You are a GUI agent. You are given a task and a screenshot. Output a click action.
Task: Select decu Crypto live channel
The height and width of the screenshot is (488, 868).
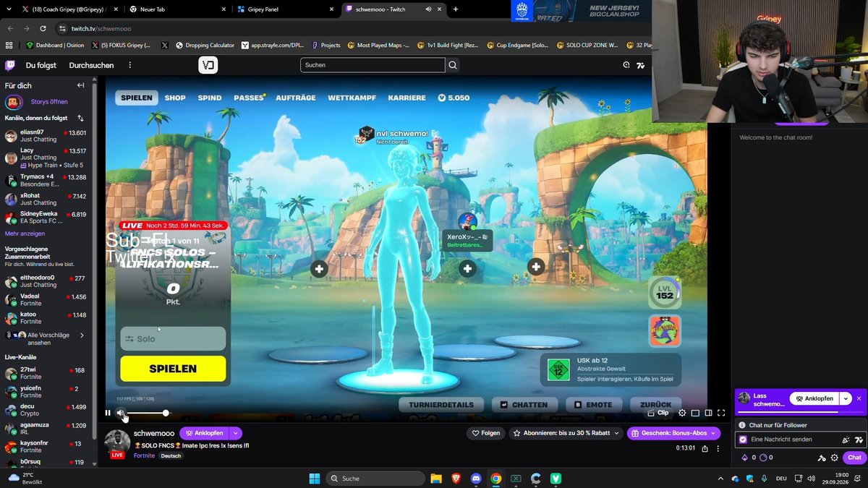(46, 411)
